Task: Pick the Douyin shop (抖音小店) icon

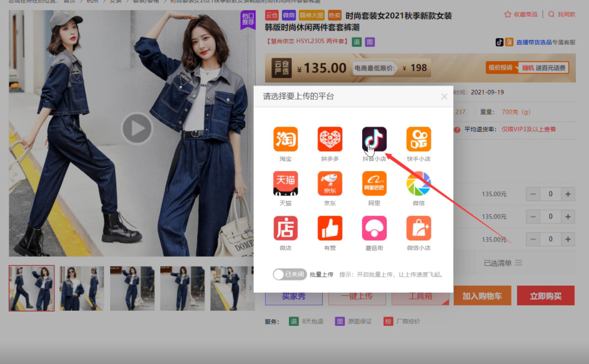Action: click(374, 139)
